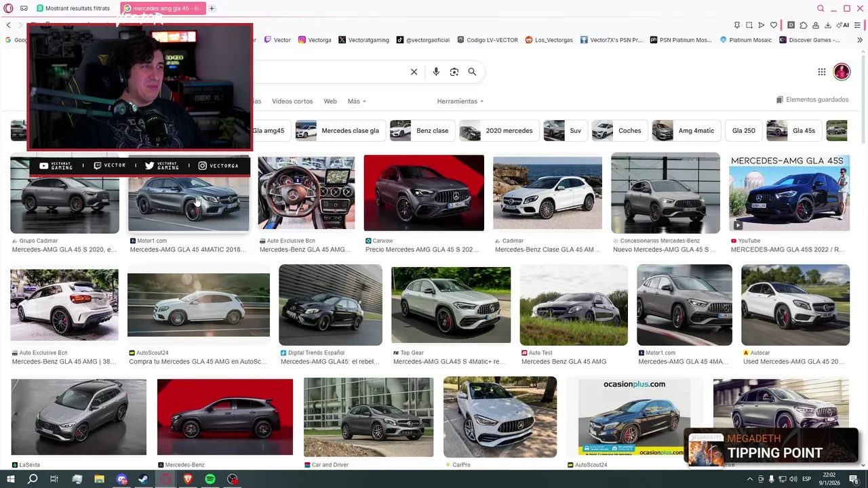Open the Platinum Mosaic bookmark
Viewport: 868px width, 488px height.
(x=745, y=40)
